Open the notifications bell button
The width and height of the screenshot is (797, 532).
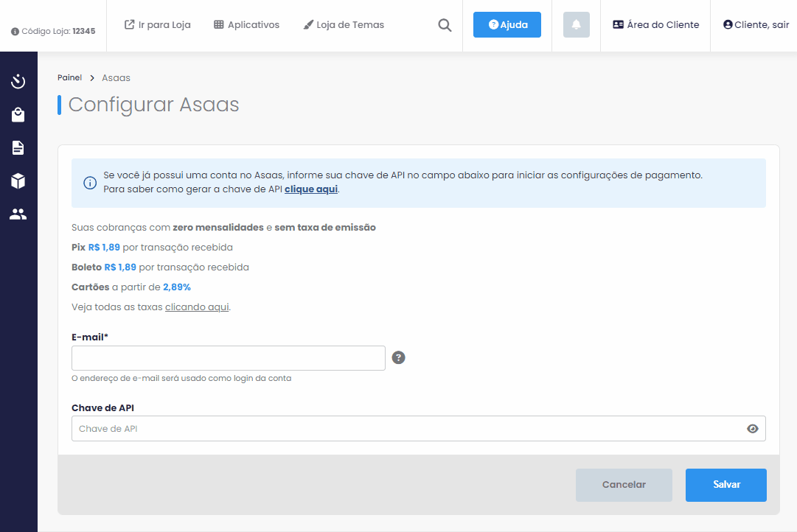click(577, 24)
